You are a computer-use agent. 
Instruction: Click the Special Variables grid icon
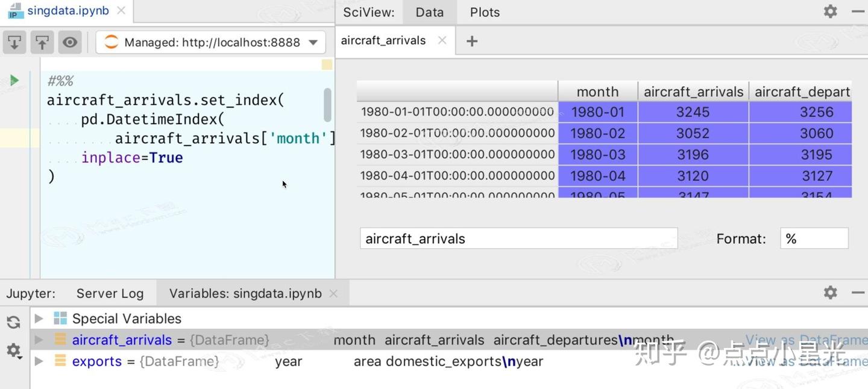point(58,318)
